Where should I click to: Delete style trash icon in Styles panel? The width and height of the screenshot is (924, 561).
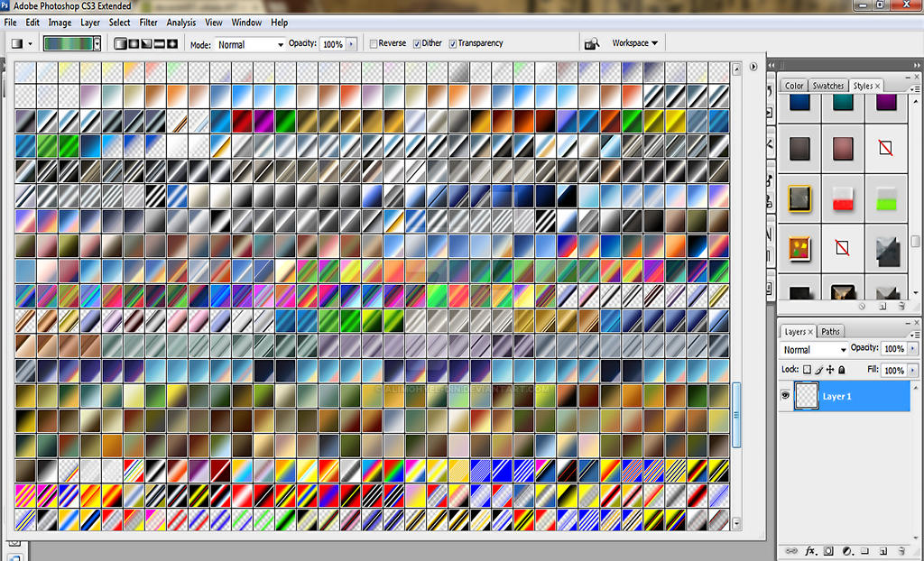(x=901, y=307)
